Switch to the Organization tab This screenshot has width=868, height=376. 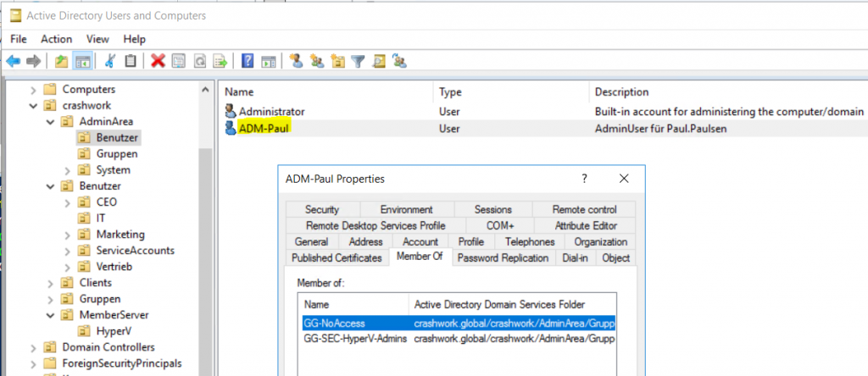601,241
